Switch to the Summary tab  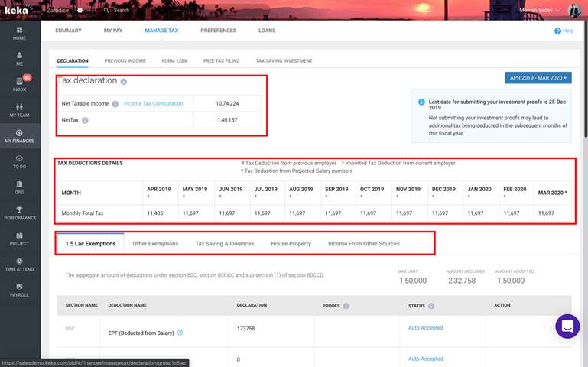click(68, 31)
